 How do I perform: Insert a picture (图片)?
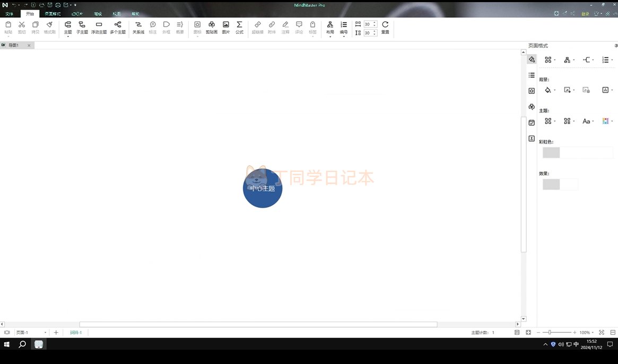pyautogui.click(x=226, y=28)
